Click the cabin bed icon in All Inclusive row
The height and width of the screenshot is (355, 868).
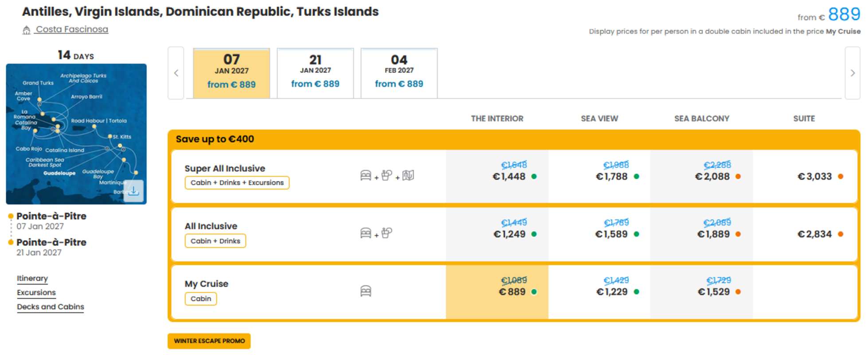point(366,233)
